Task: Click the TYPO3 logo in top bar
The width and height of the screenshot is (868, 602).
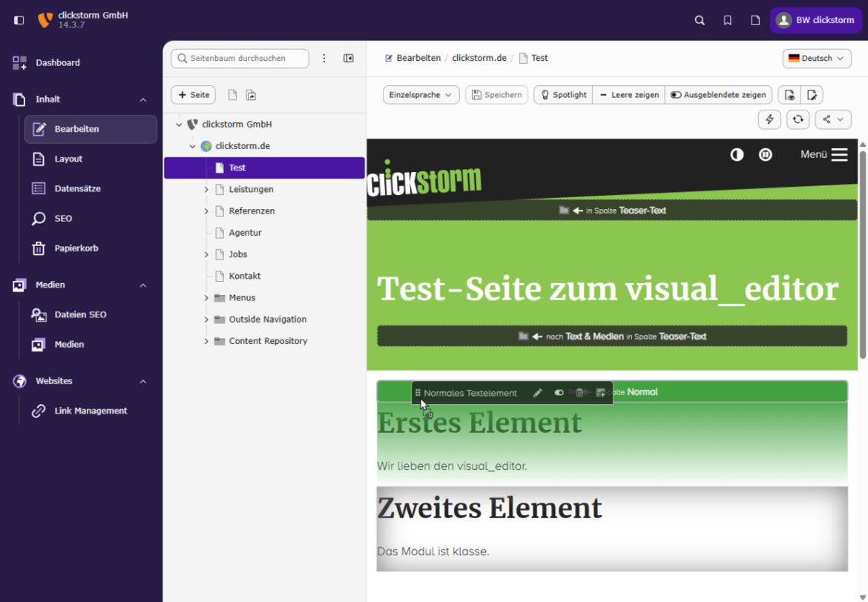Action: [45, 20]
